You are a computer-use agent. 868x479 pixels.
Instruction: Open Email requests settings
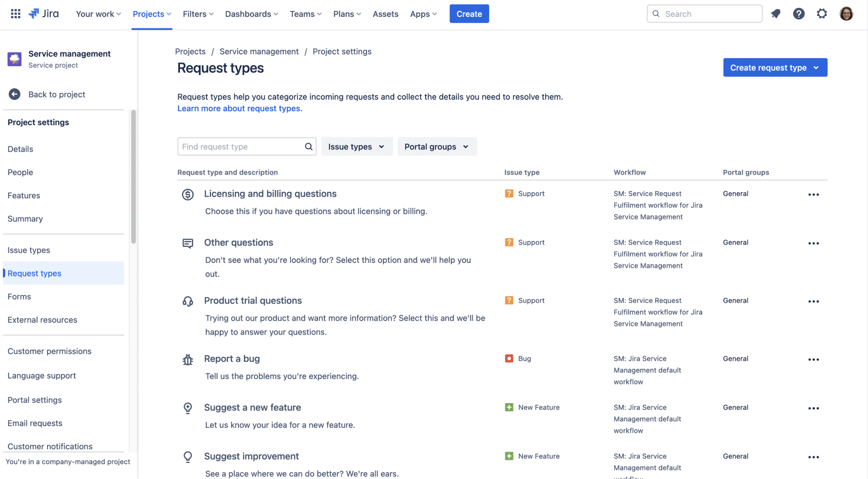[35, 423]
